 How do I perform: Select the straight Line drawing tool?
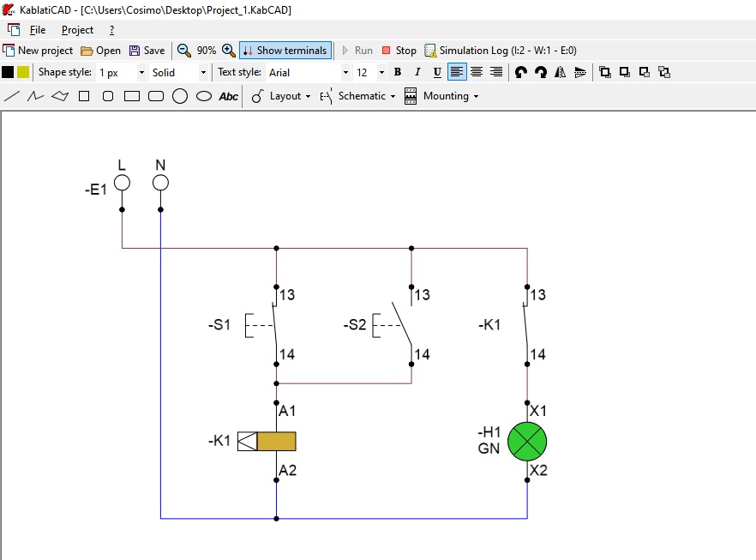12,96
